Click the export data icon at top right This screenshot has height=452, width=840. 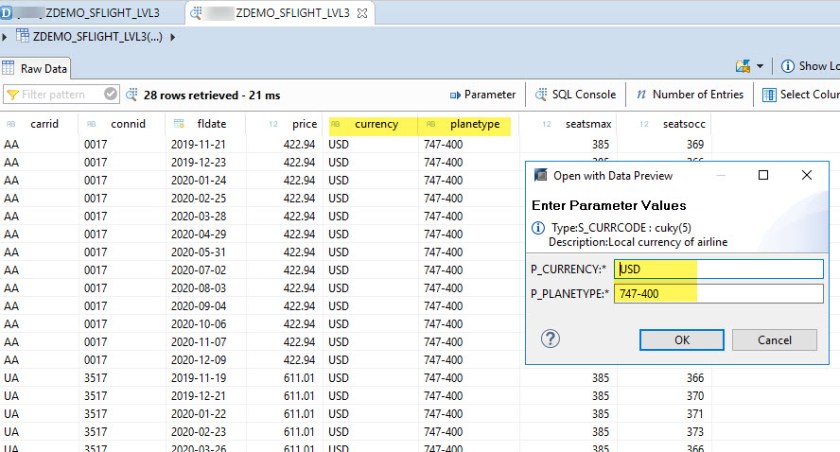point(743,66)
